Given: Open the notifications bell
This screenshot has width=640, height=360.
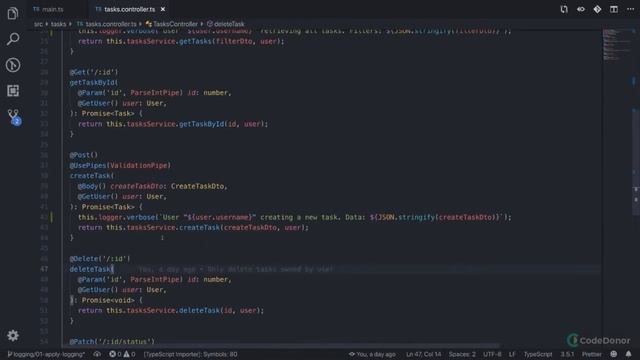Looking at the screenshot, I should coord(628,354).
